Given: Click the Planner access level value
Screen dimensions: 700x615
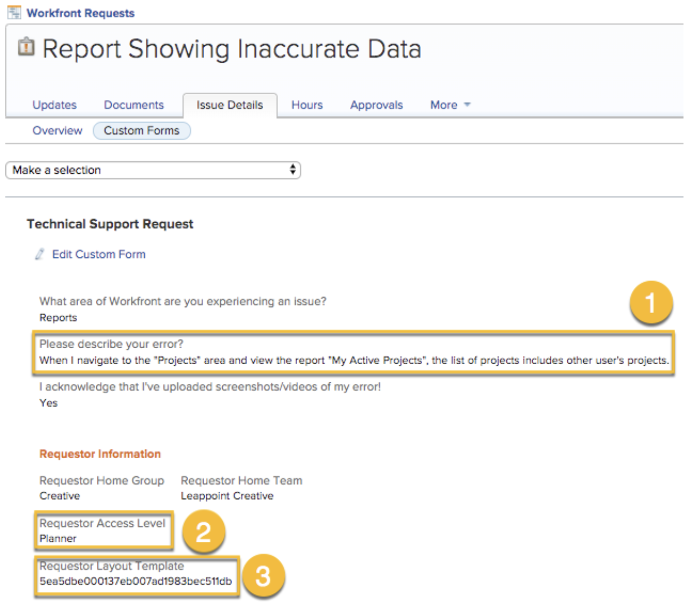Looking at the screenshot, I should pos(58,539).
